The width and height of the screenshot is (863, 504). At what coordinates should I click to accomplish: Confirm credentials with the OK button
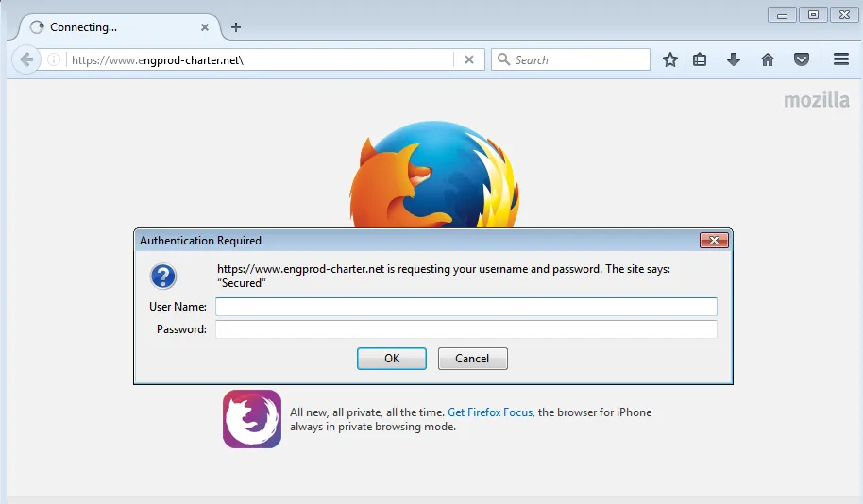point(391,359)
